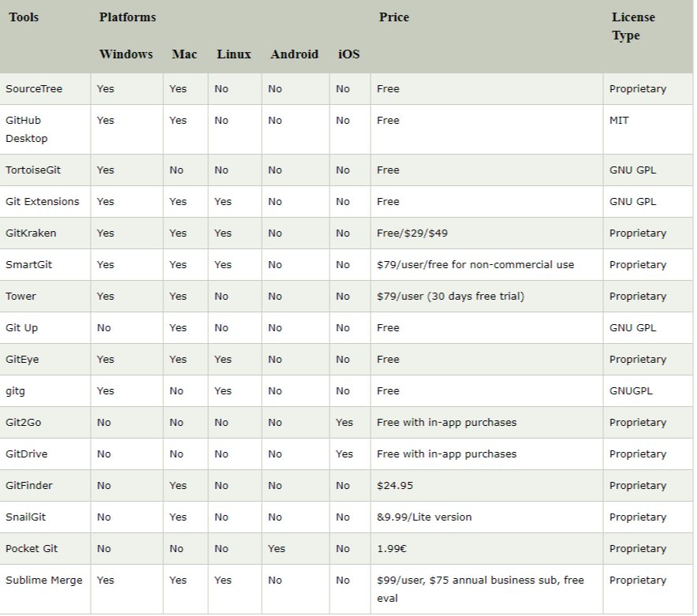Click the Android sub-header

(294, 54)
